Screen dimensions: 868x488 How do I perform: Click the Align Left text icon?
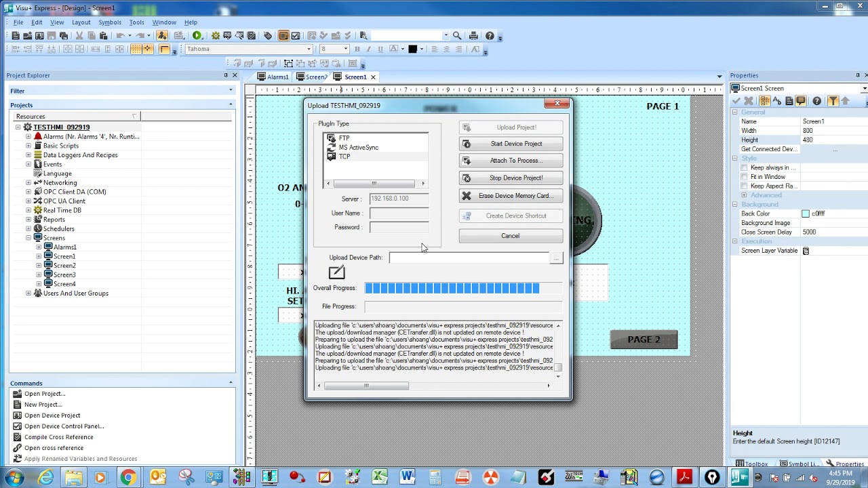coord(434,49)
